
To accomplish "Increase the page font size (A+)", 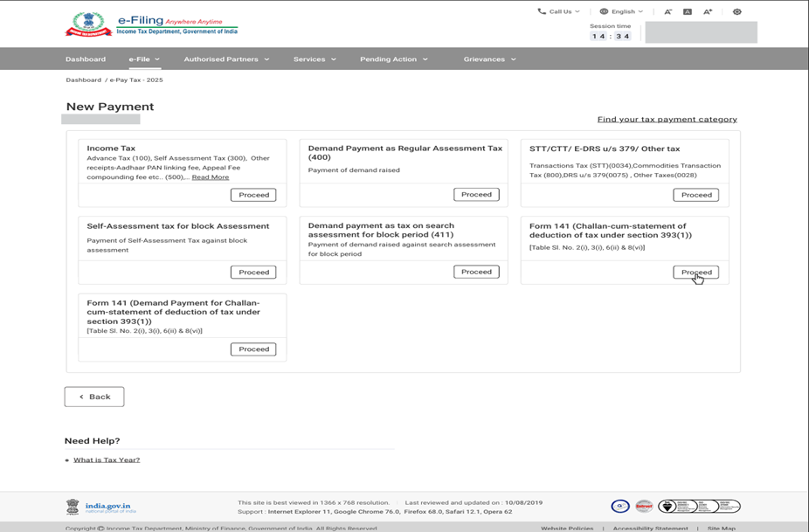I will coord(708,12).
